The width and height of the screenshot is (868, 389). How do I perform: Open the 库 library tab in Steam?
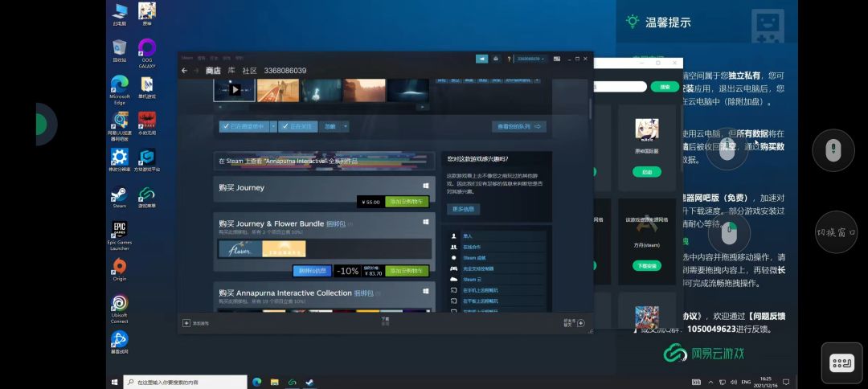(x=231, y=70)
